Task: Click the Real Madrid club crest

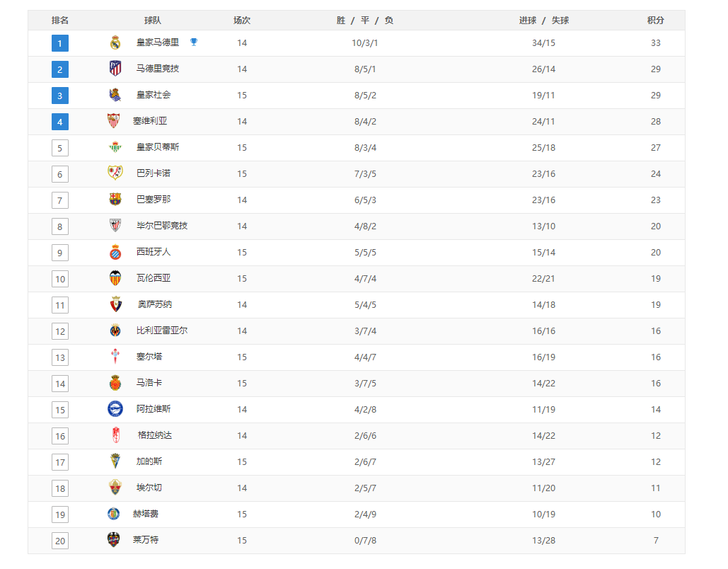Action: pyautogui.click(x=115, y=42)
